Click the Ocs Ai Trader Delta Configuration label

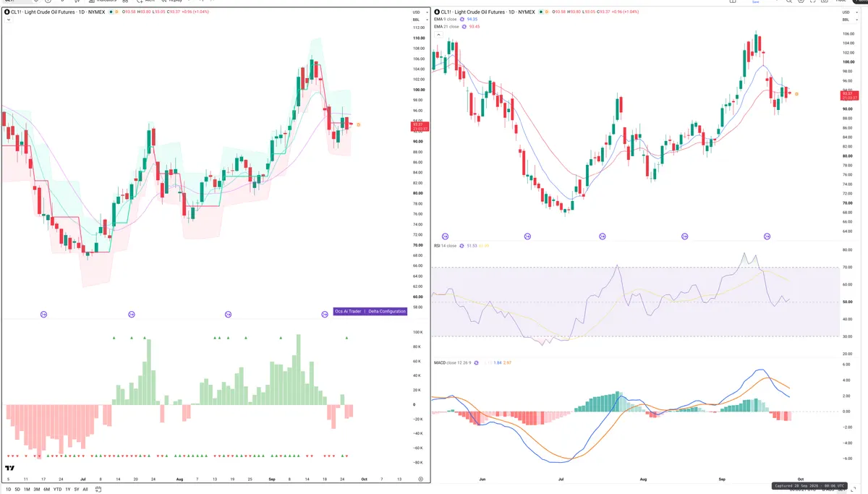click(370, 311)
